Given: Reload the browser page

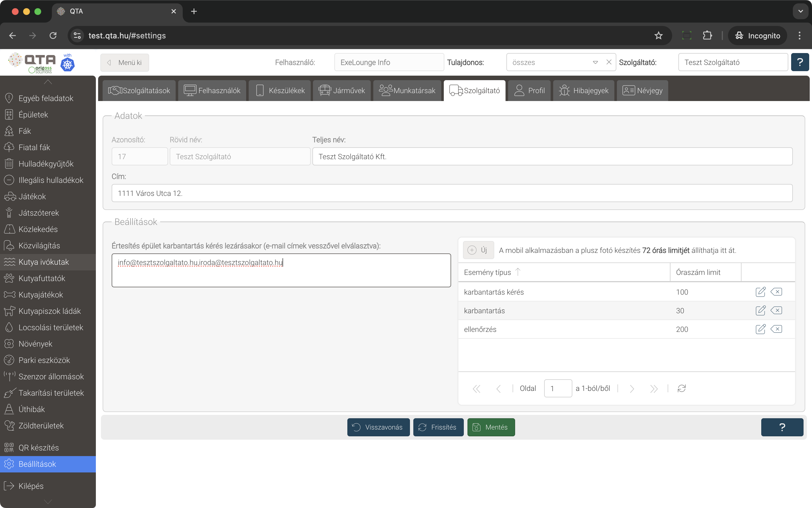Looking at the screenshot, I should pyautogui.click(x=53, y=36).
